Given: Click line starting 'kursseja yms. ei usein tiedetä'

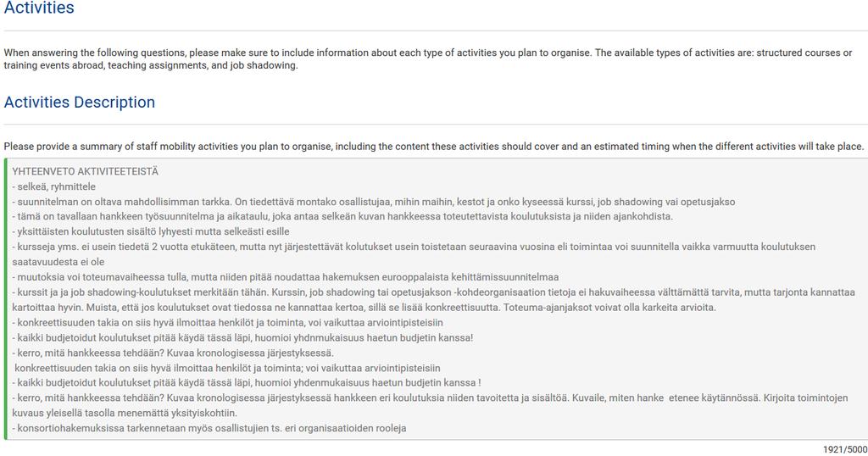Looking at the screenshot, I should 414,247.
